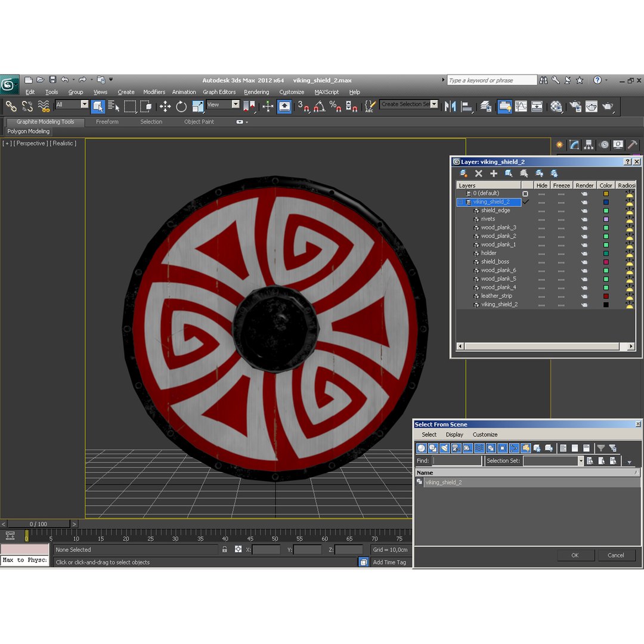Click Create New Layer plus icon in Layer dialog
644x644 pixels.
494,174
